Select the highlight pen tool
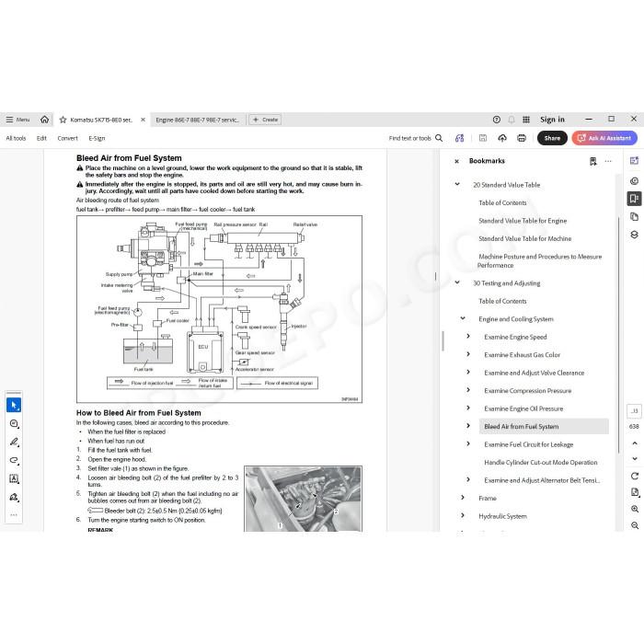This screenshot has width=644, height=644. click(x=14, y=442)
